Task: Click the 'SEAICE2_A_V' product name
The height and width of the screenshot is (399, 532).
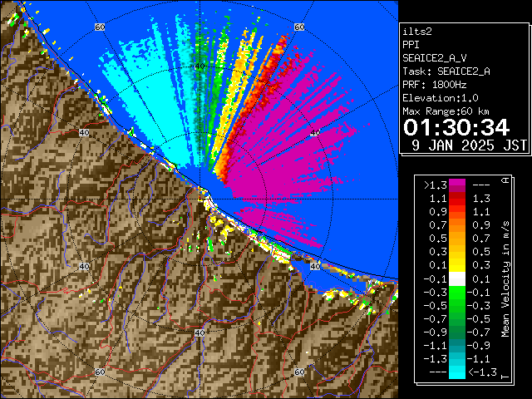Action: click(434, 58)
